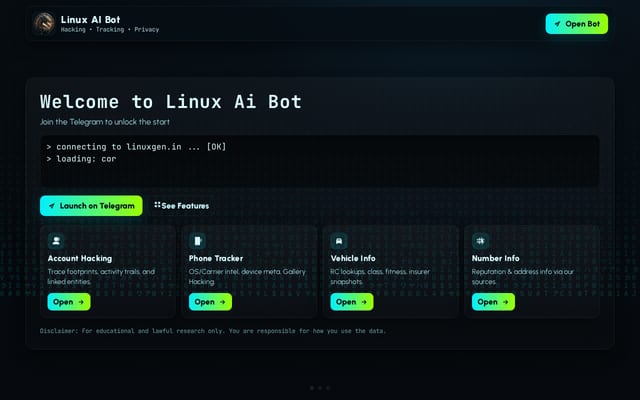This screenshot has width=640, height=400.
Task: Click the Phone Tracker phone icon
Action: (x=198, y=241)
